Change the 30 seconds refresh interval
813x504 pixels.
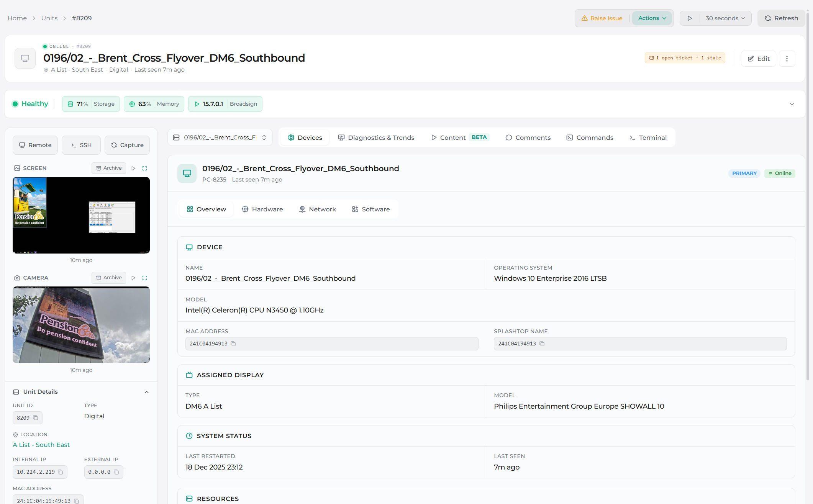coord(725,18)
